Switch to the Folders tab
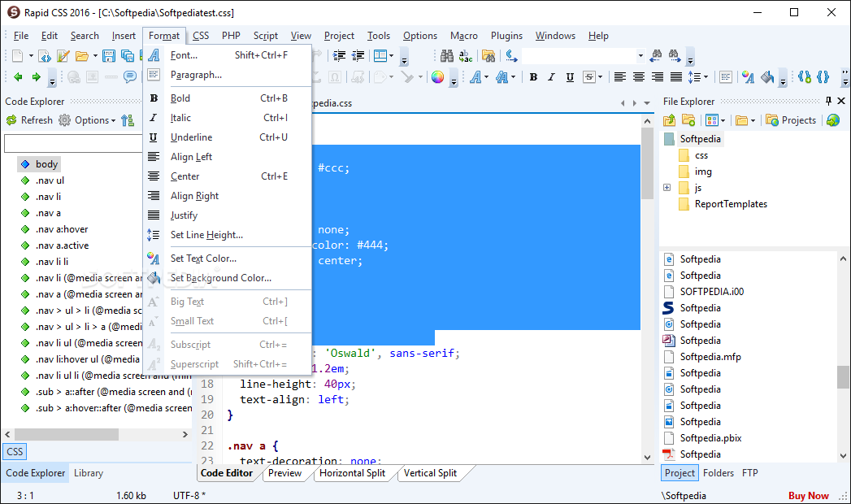Viewport: 851px width, 504px height. (x=718, y=473)
